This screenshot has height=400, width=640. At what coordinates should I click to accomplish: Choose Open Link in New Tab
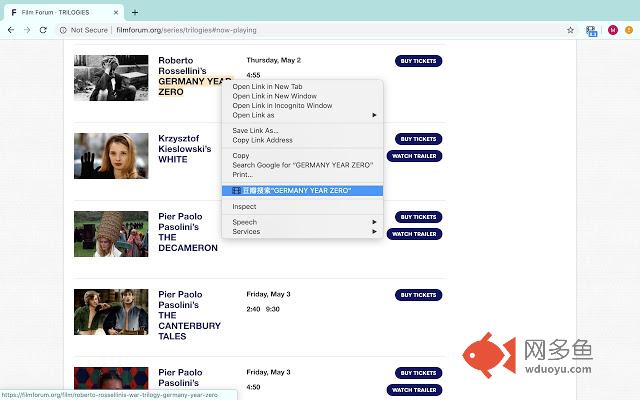click(302, 87)
